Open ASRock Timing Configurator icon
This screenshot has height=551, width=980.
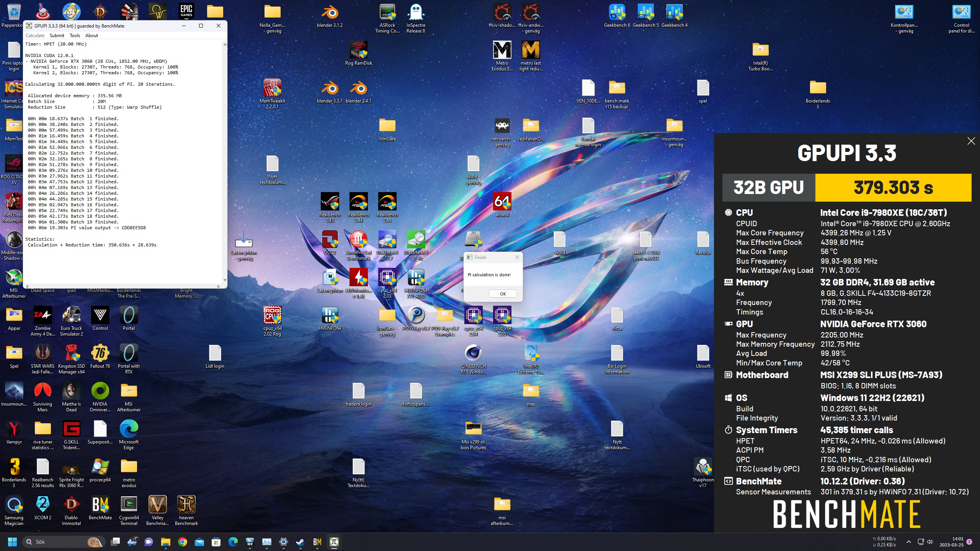tap(387, 18)
